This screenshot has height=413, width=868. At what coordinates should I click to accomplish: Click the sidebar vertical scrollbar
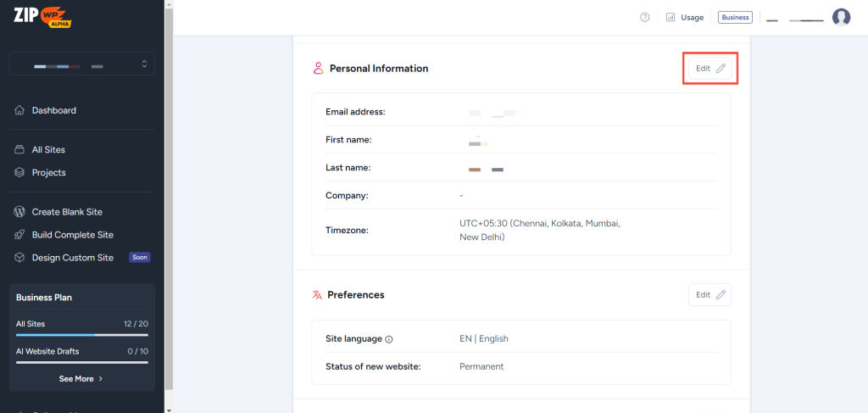tap(169, 204)
